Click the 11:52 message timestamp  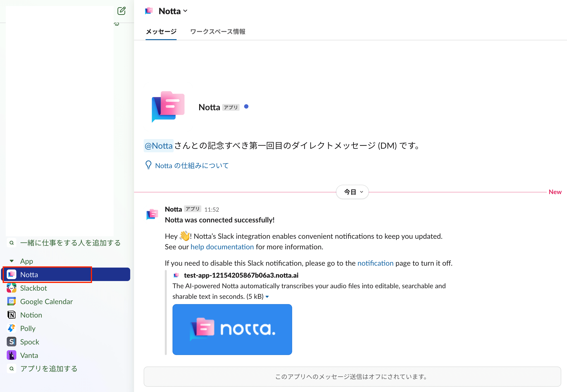212,209
